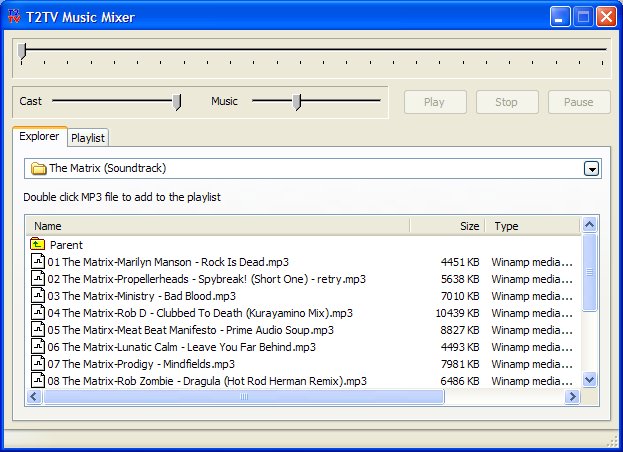The height and width of the screenshot is (452, 623).
Task: Select the Explorer tab
Action: coord(39,137)
